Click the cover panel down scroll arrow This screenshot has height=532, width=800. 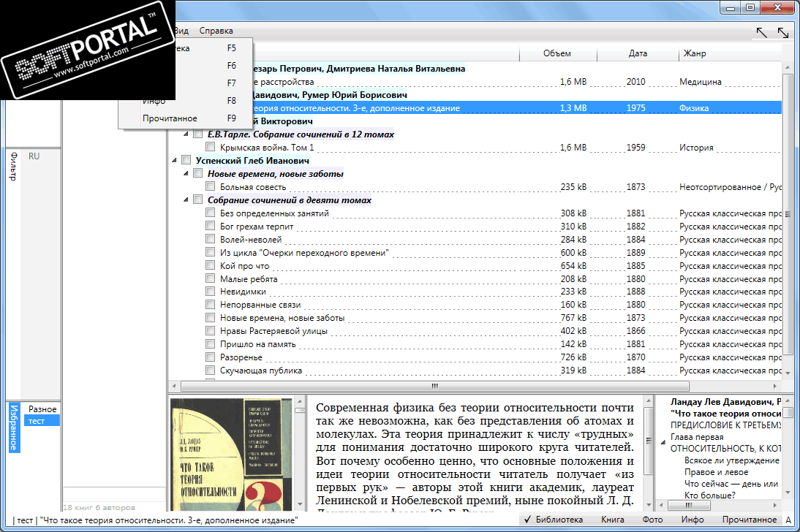pos(300,504)
